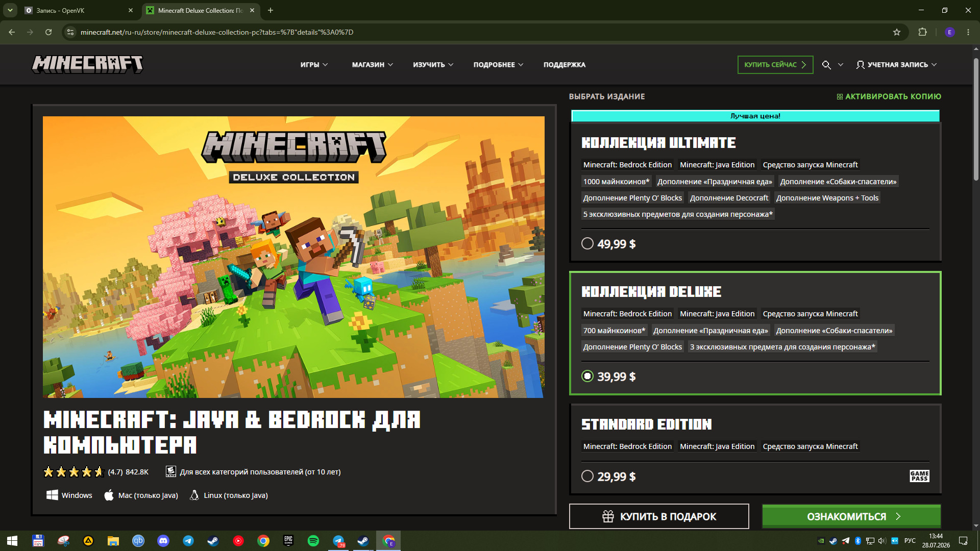Click the Дополнение Weapons + Tools tag
Screen dimensions: 980x551
(x=827, y=197)
